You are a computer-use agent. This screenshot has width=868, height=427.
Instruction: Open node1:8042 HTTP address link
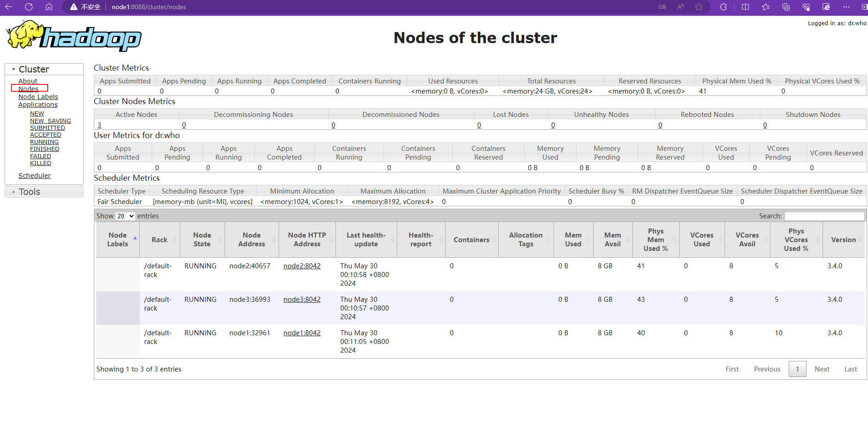coord(302,333)
